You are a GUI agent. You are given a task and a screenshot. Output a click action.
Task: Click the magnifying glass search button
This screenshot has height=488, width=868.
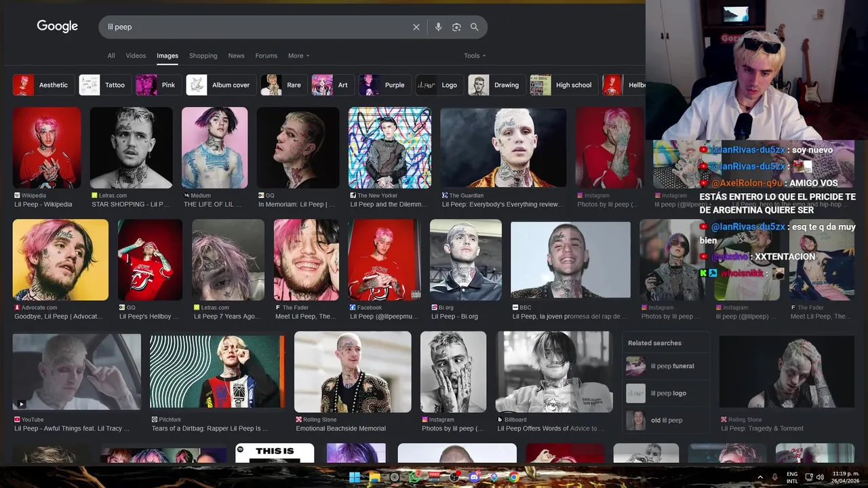[x=475, y=27]
